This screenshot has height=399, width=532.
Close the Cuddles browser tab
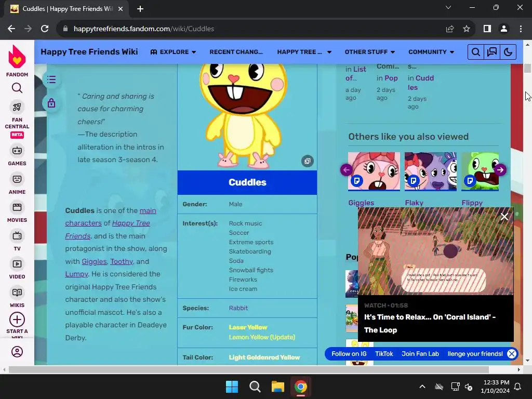click(121, 9)
